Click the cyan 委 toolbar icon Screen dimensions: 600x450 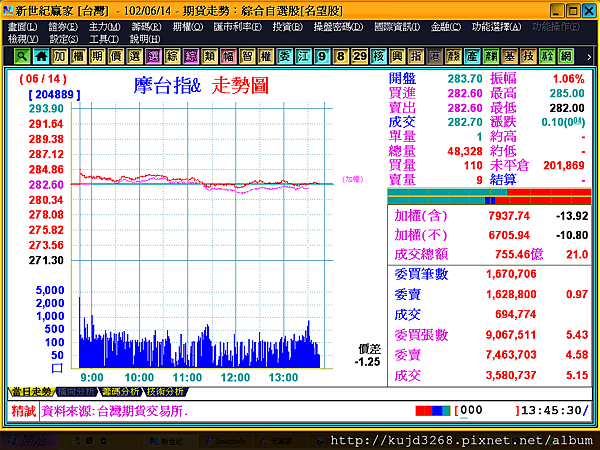click(x=284, y=56)
